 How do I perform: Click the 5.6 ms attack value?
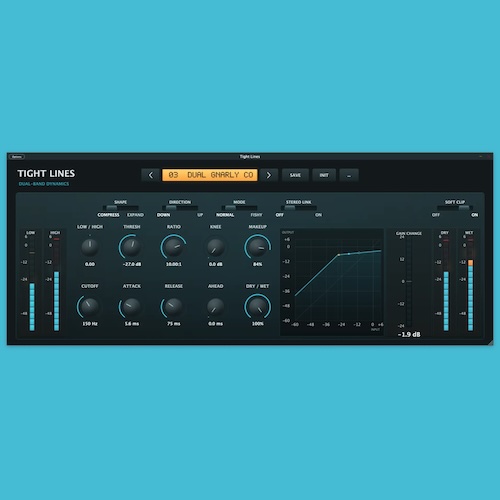132,324
